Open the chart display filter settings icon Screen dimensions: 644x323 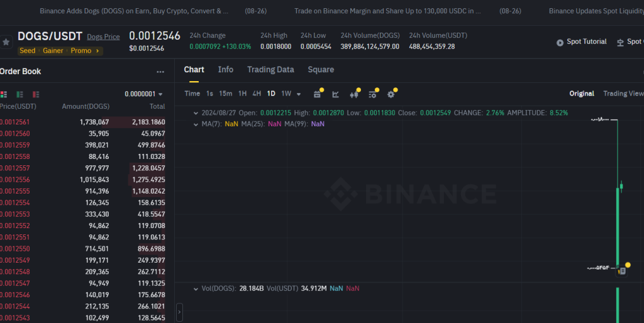coord(372,94)
